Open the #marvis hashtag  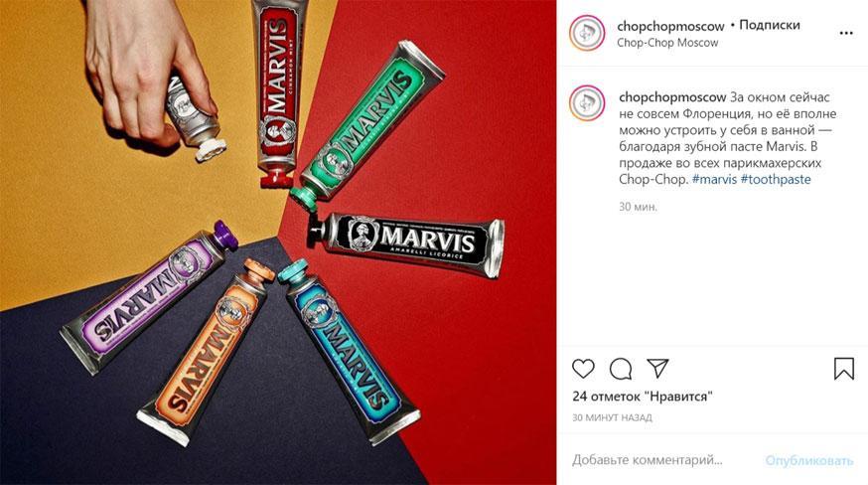[x=714, y=179]
